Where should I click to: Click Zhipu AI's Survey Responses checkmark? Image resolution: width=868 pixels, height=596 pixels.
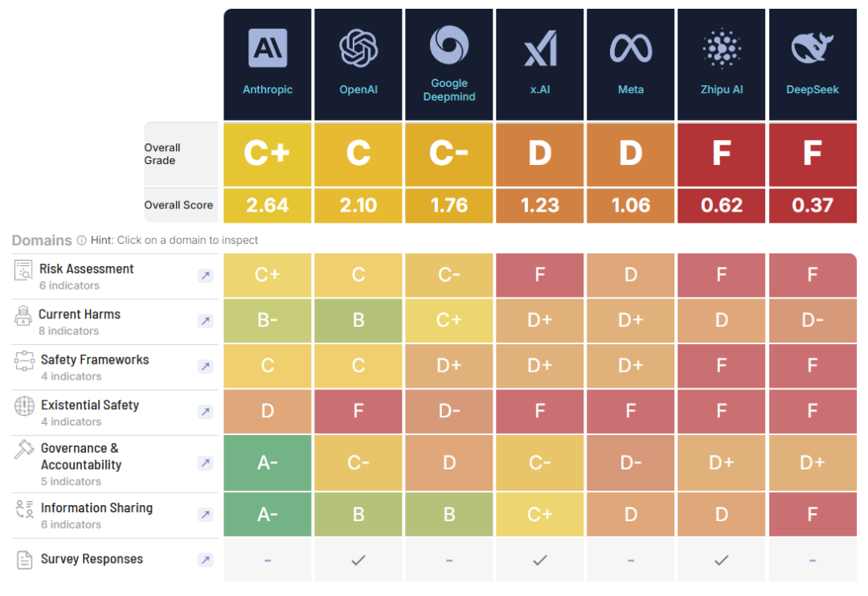click(x=722, y=560)
